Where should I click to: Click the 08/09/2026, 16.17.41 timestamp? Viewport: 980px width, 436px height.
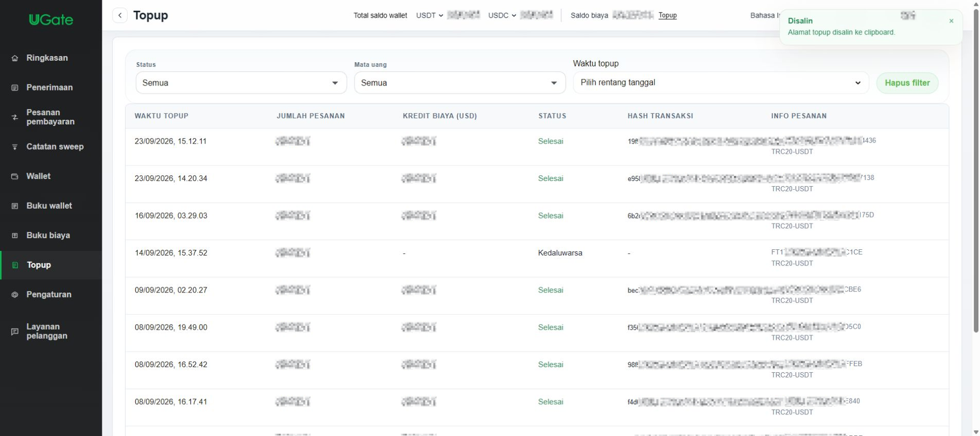pyautogui.click(x=170, y=402)
